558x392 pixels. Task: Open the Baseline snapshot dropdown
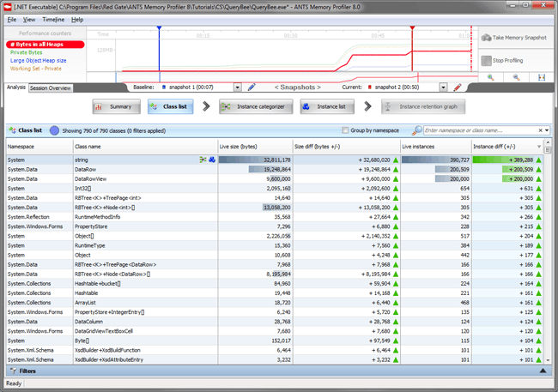tap(237, 87)
